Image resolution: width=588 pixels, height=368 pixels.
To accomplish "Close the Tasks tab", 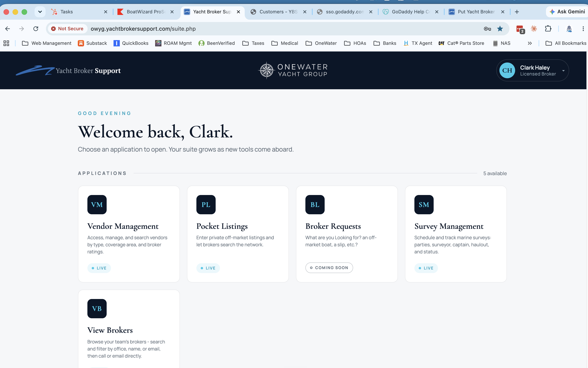I will click(105, 12).
